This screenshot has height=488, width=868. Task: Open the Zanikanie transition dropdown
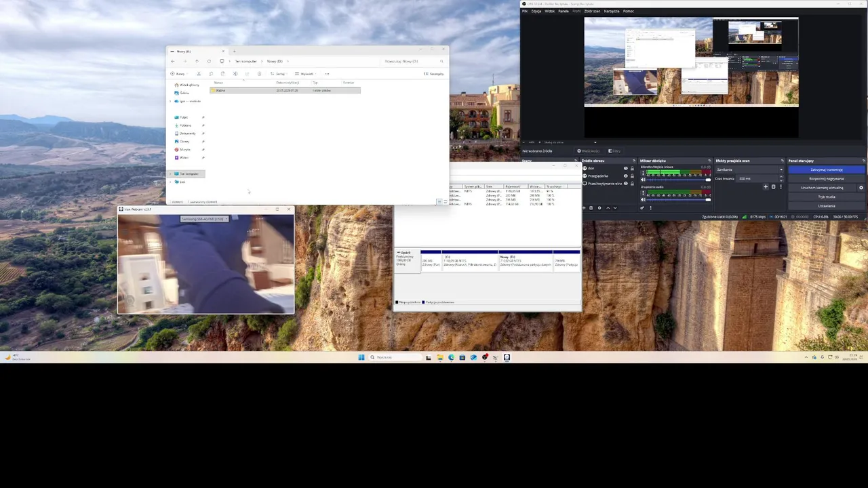[749, 169]
